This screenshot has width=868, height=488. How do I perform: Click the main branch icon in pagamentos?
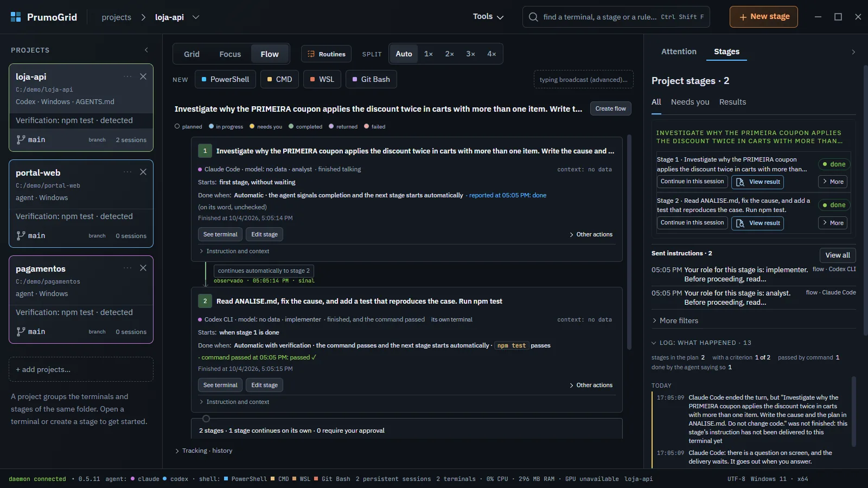point(21,331)
